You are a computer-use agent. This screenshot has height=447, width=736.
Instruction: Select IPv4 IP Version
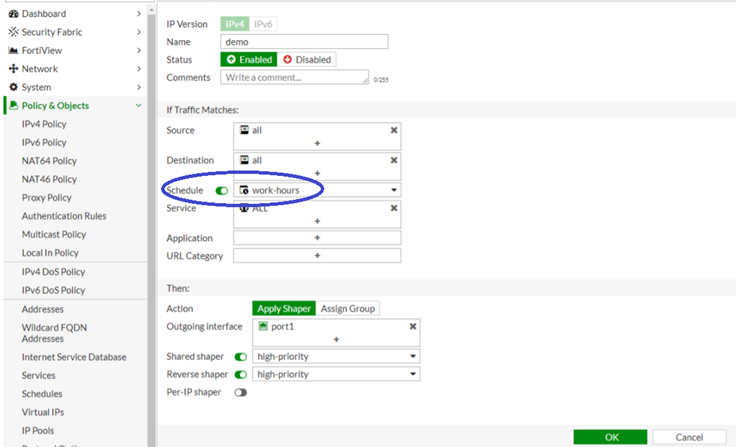[x=234, y=24]
